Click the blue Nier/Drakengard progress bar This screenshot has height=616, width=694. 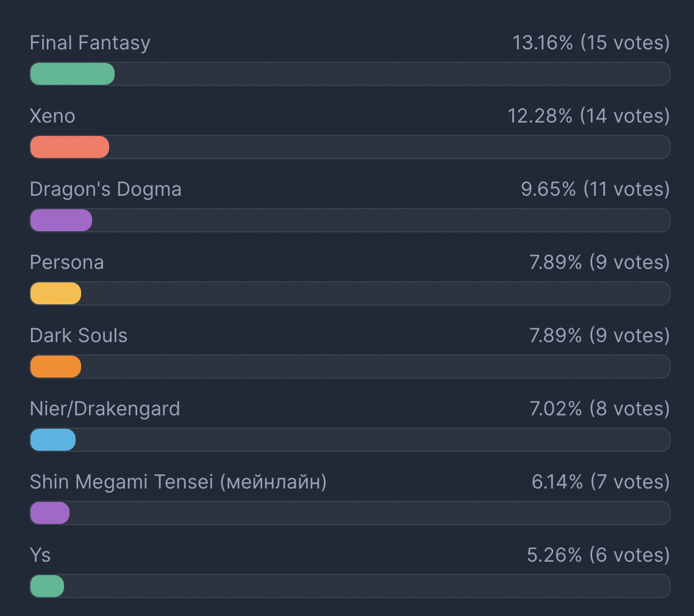point(52,440)
